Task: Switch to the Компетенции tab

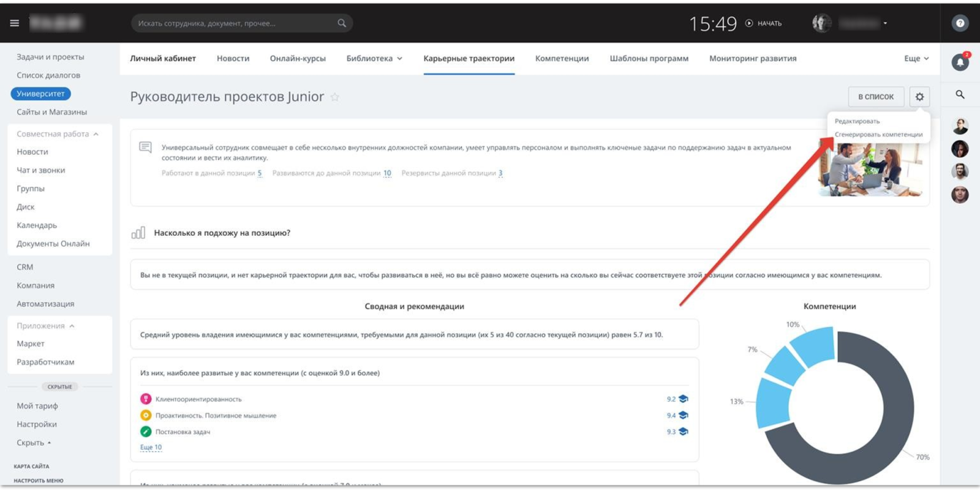Action: tap(562, 59)
